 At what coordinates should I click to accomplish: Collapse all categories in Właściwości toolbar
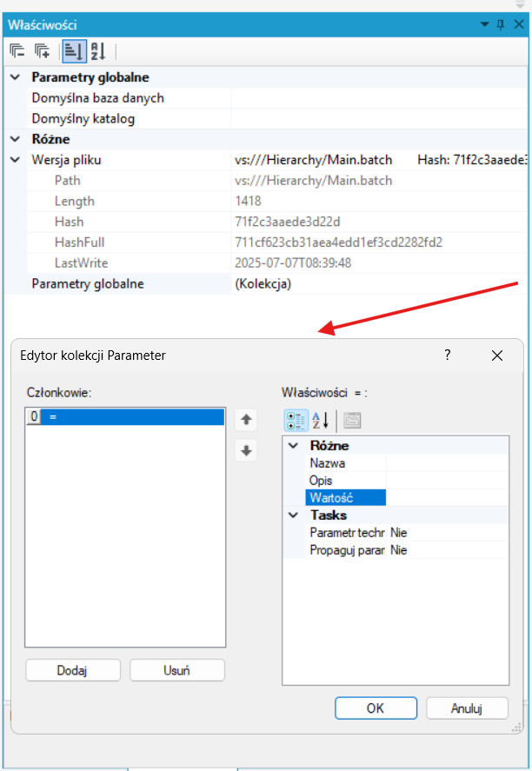coord(17,51)
